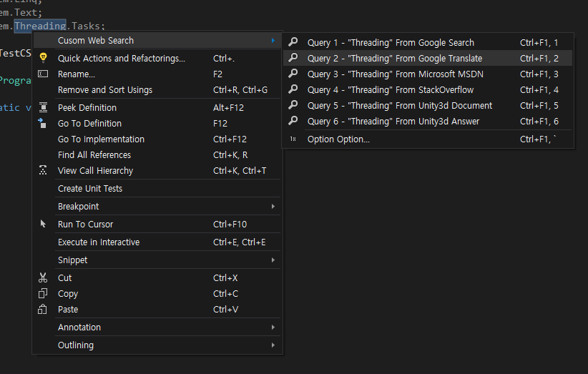Open the Outlining submenu entry
The width and height of the screenshot is (588, 374).
coord(157,345)
